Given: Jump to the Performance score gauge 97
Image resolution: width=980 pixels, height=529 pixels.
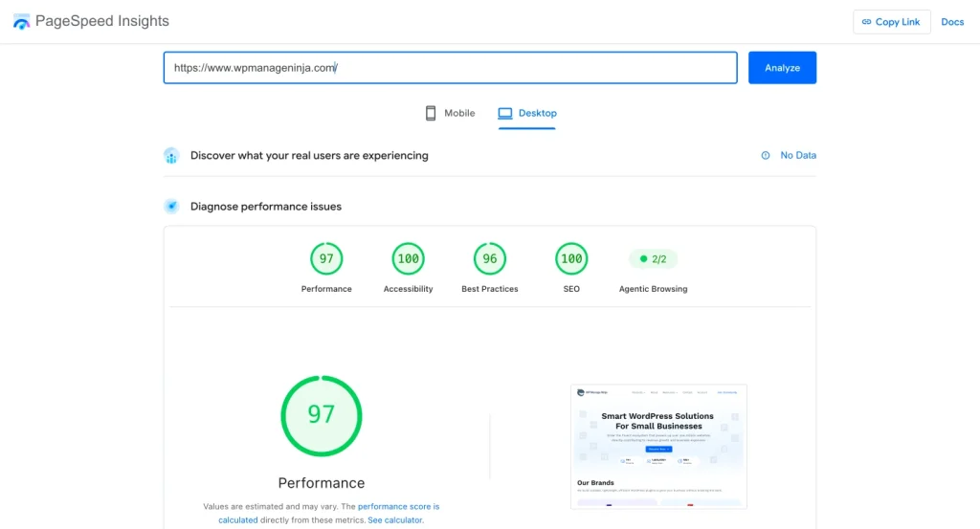Looking at the screenshot, I should [x=326, y=258].
